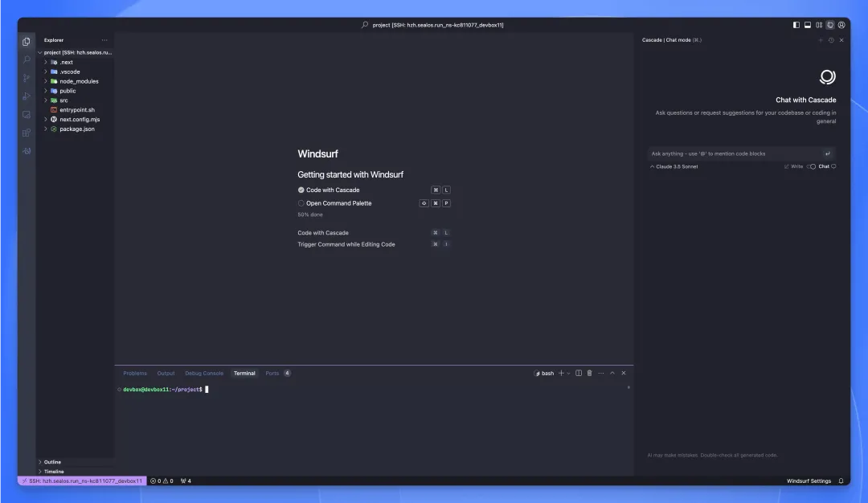Open Remote Explorer in activity bar
Viewport: 868px width, 503px height.
coord(26,115)
